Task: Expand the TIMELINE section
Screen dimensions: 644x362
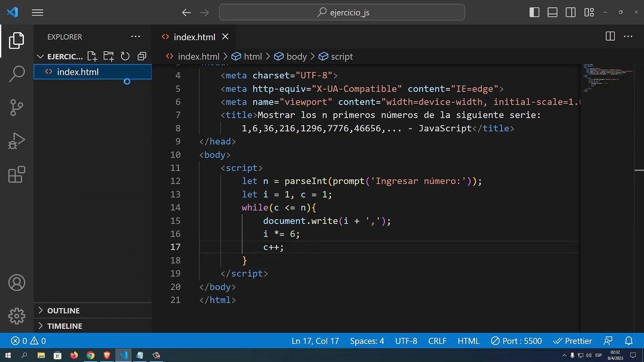Action: pos(93,326)
